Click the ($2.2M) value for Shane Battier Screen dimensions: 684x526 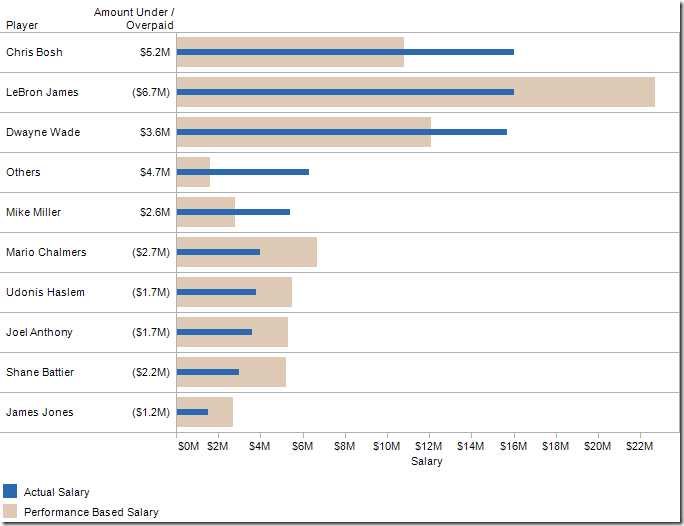151,372
